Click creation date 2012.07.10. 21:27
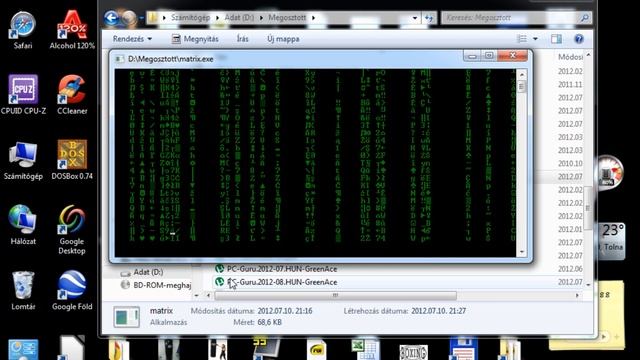This screenshot has width=640, height=360. (x=438, y=311)
